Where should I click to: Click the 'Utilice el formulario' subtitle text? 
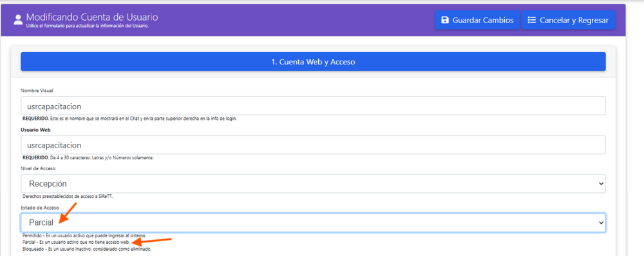pyautogui.click(x=87, y=26)
